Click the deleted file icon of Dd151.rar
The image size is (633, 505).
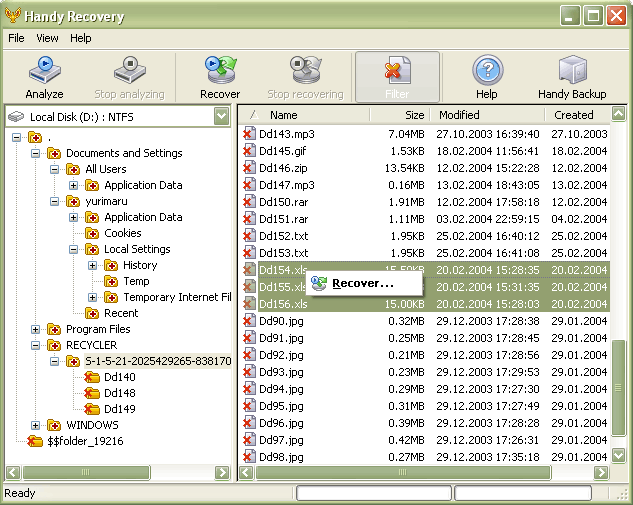point(249,218)
